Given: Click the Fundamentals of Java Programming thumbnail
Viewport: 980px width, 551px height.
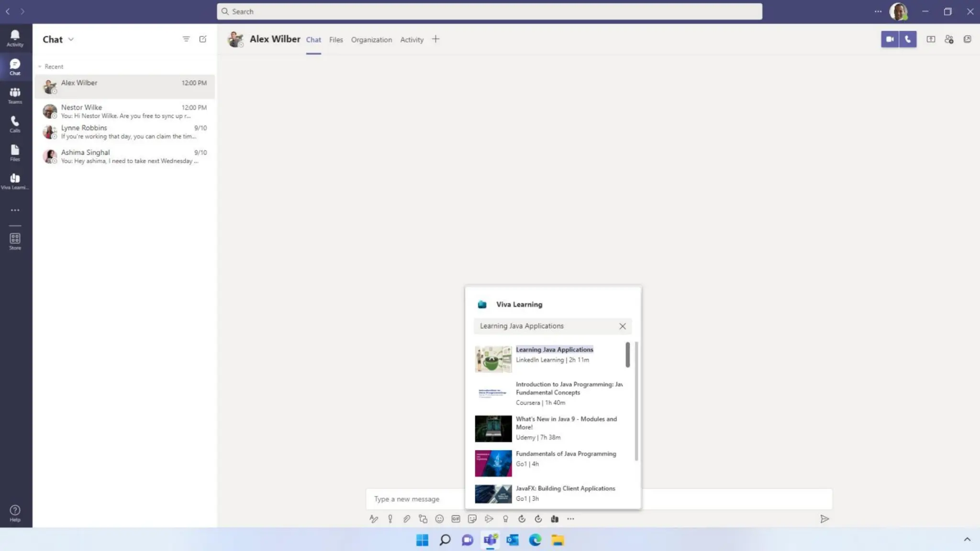Looking at the screenshot, I should (x=493, y=463).
